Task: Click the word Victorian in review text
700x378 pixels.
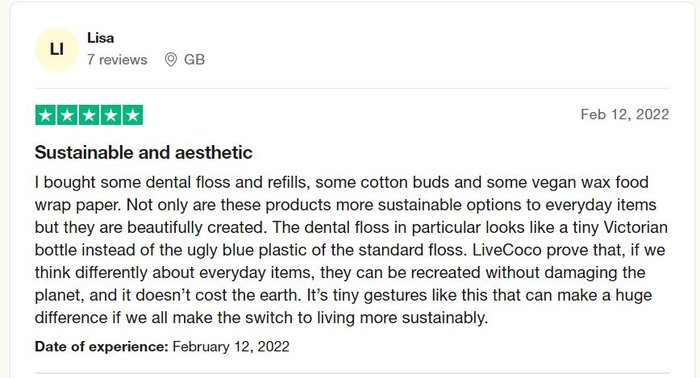Action: [636, 228]
